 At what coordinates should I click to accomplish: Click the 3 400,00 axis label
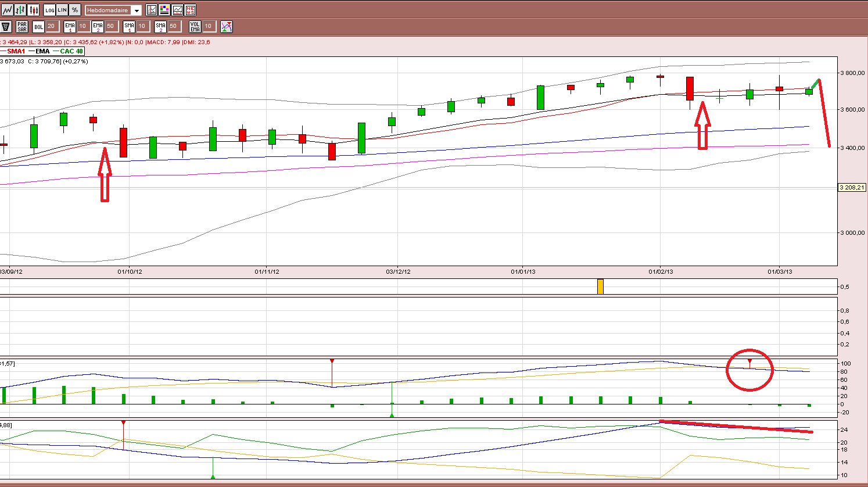[852, 148]
